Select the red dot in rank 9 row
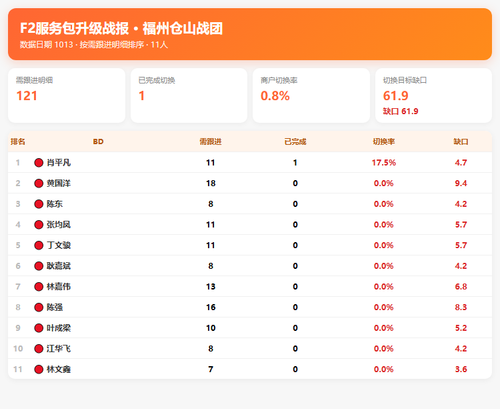Image resolution: width=500 pixels, height=409 pixels. tap(39, 328)
